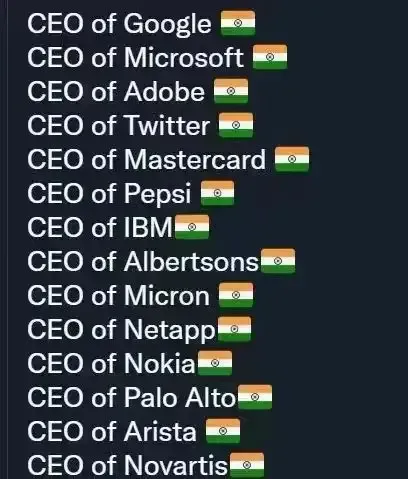Click the India flag next to Adobe
The width and height of the screenshot is (408, 479).
point(231,91)
